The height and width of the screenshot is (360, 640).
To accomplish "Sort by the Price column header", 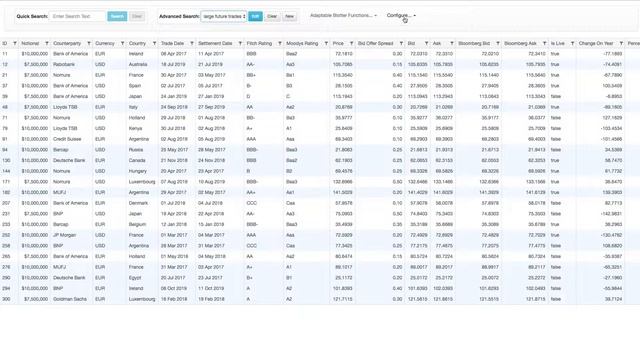I will (x=338, y=43).
